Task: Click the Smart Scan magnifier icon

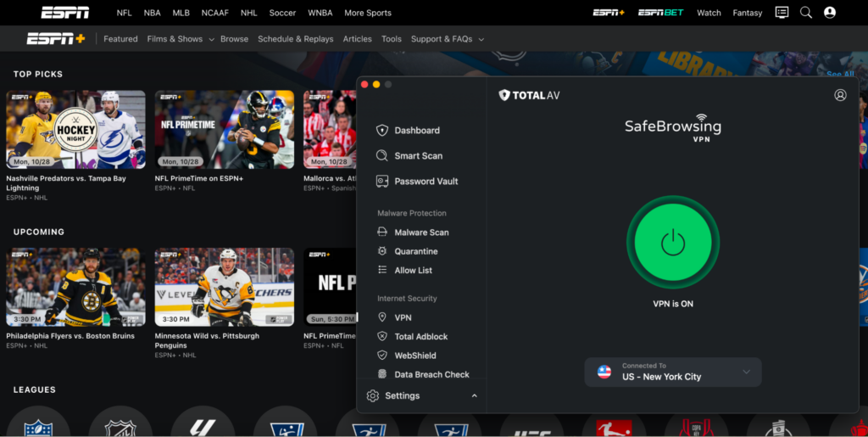Action: click(x=382, y=155)
